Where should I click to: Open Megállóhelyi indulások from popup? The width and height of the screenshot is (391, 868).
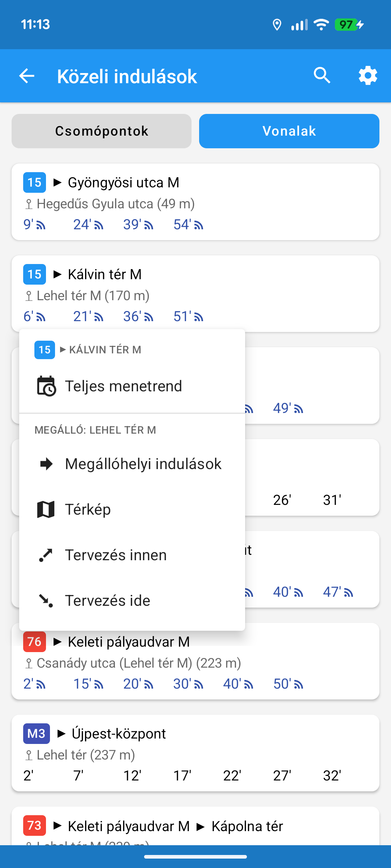tap(143, 464)
